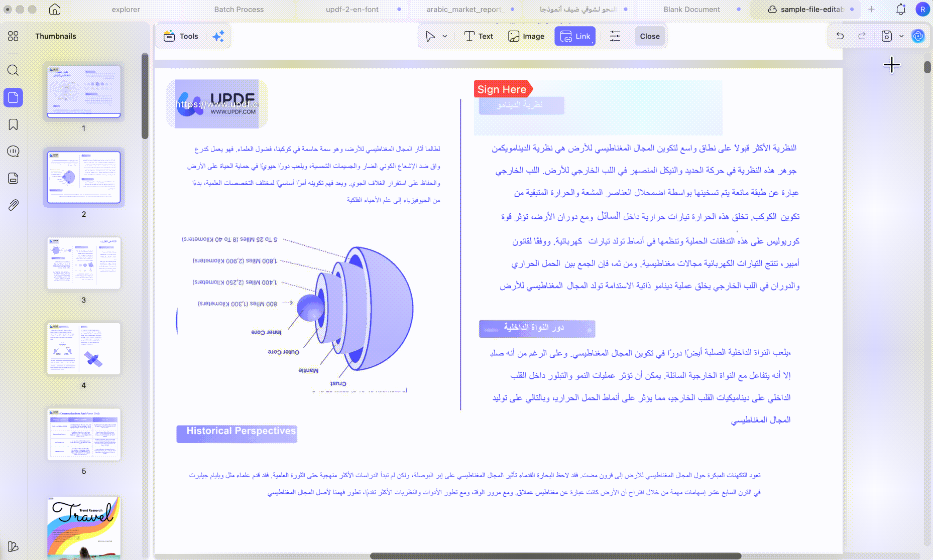Switch to the explorer tab

coord(126,9)
